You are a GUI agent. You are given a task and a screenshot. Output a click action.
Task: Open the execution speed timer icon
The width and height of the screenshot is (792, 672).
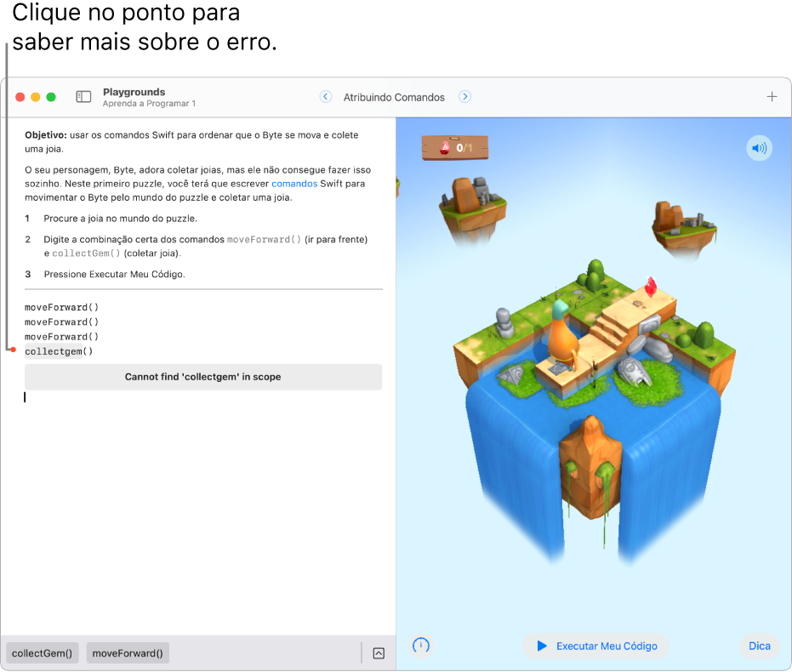pyautogui.click(x=421, y=646)
